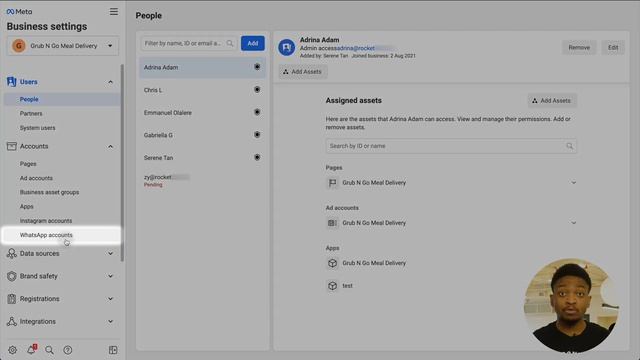
Task: Click the Meta logo
Action: (19, 11)
